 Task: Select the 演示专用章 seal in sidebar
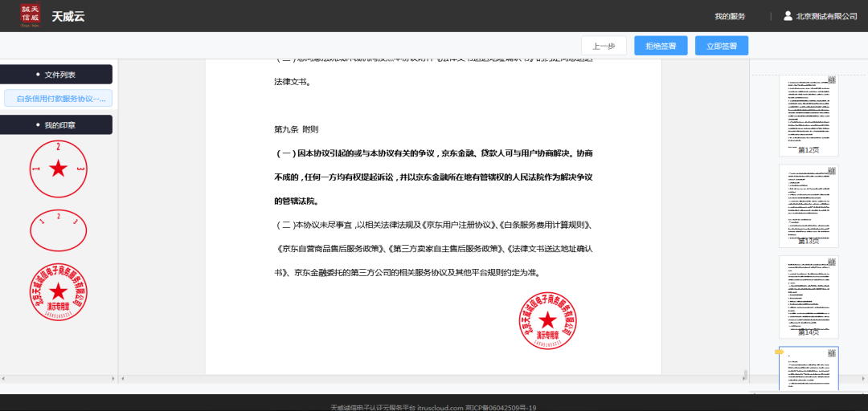[x=58, y=292]
